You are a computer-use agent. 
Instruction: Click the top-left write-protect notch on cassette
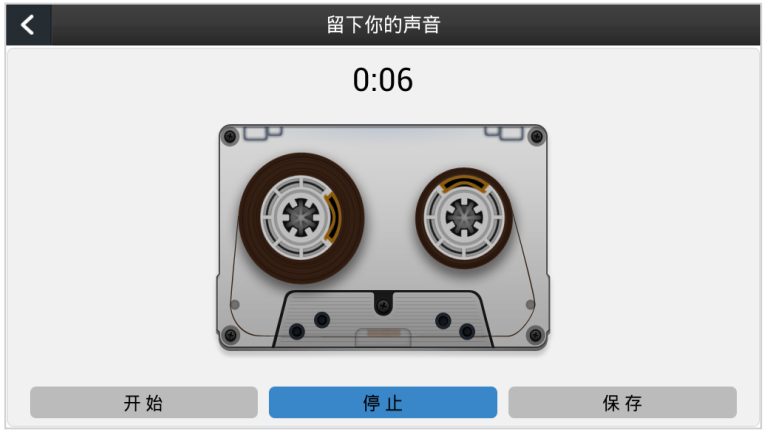click(x=262, y=132)
